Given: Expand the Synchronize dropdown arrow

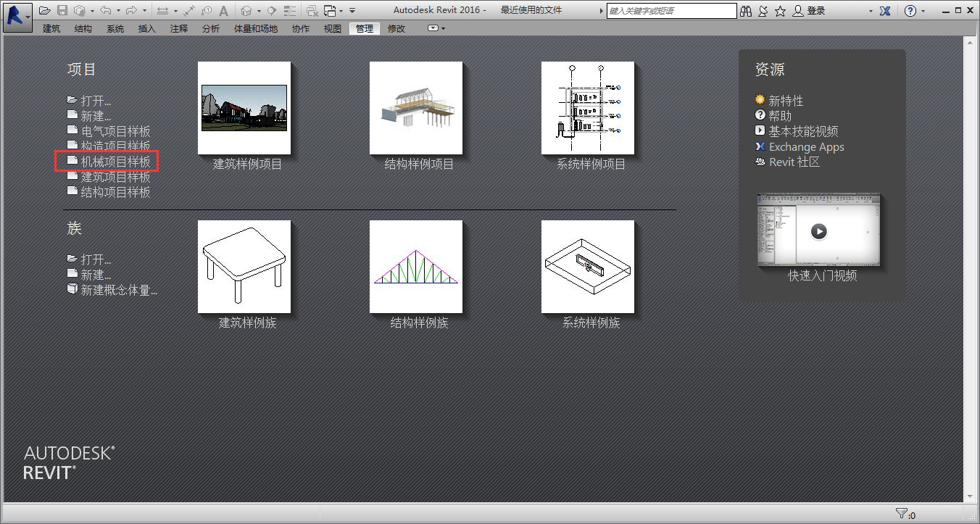Looking at the screenshot, I should coord(91,11).
